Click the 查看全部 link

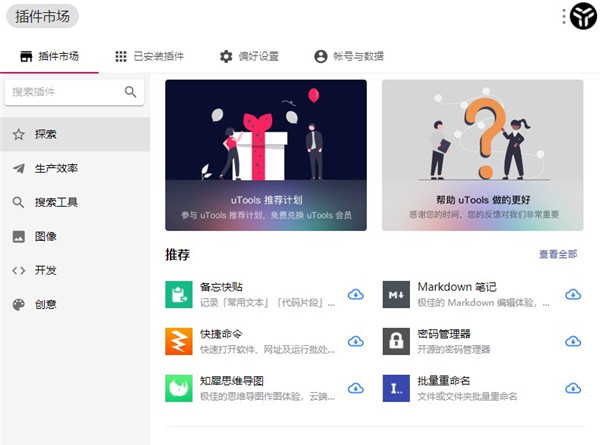click(x=558, y=254)
